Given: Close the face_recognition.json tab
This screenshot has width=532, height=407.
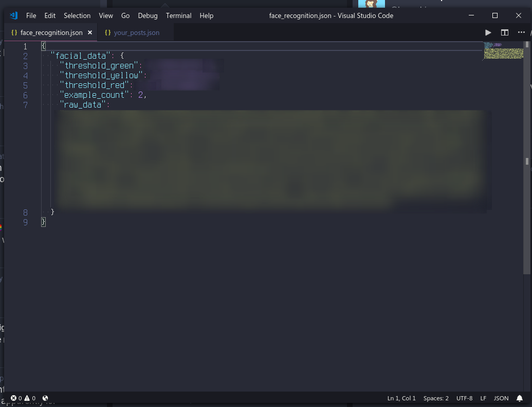Looking at the screenshot, I should (x=90, y=32).
